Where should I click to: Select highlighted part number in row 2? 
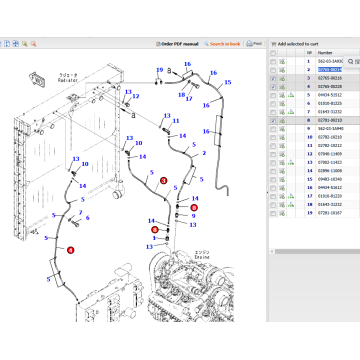[330, 70]
